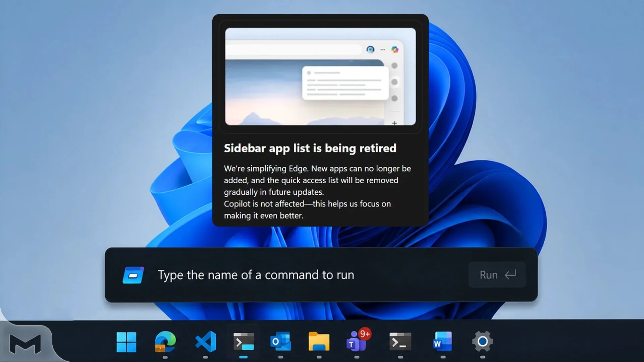Open Settings gear from the taskbar
Screen dimensions: 644x362
coord(482,342)
